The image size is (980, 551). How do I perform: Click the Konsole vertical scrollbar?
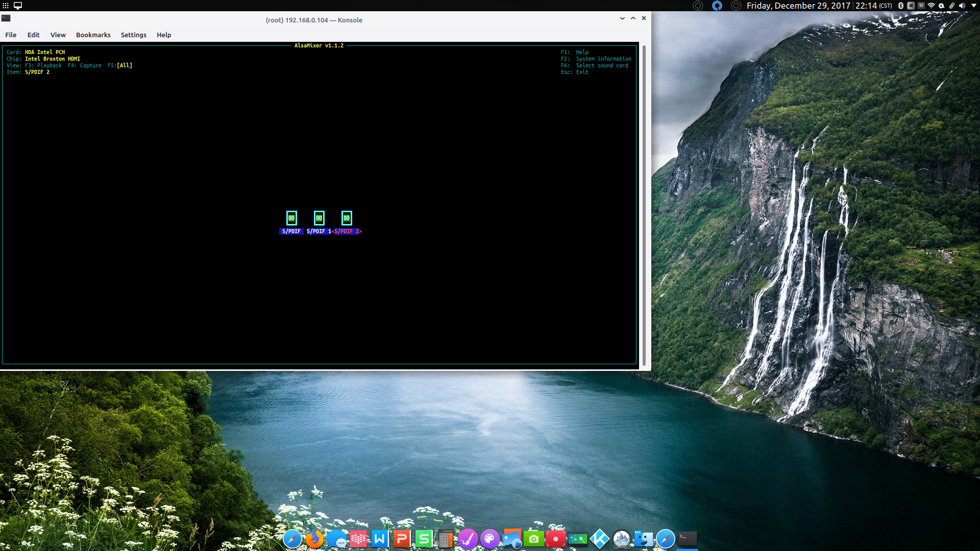(644, 206)
